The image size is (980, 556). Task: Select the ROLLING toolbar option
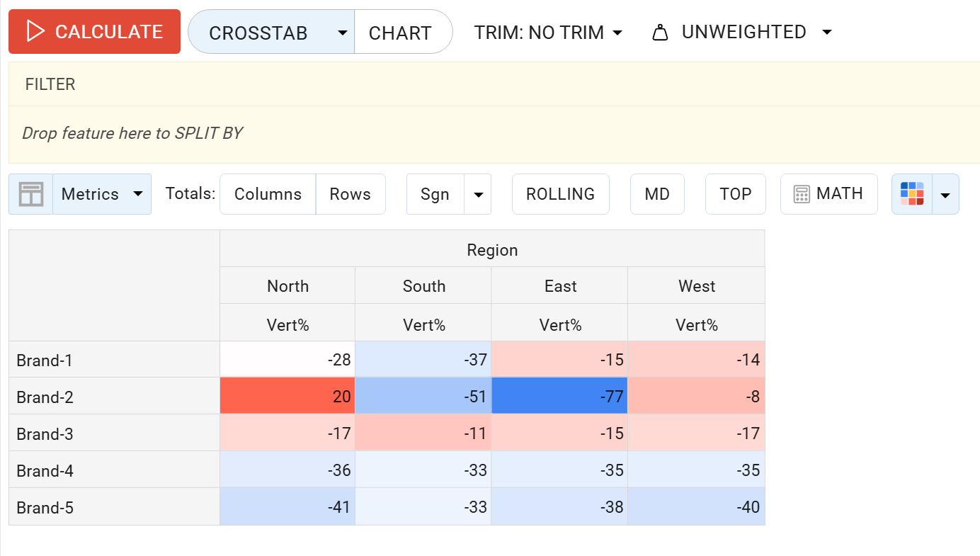pyautogui.click(x=560, y=193)
